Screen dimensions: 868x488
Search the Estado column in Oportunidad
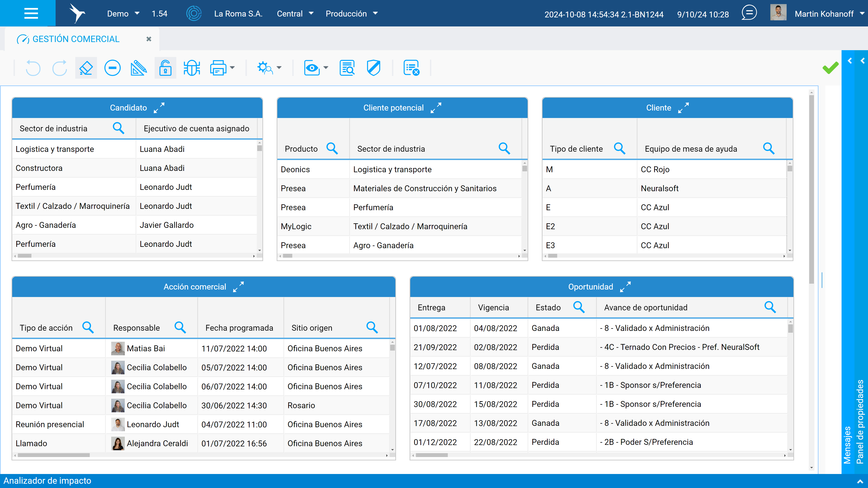click(x=579, y=307)
